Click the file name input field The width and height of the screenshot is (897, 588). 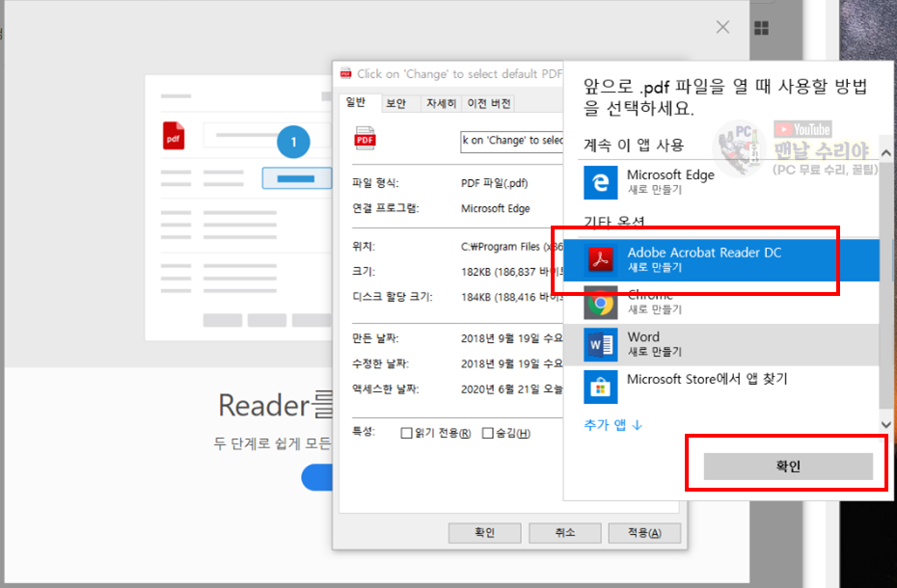512,141
